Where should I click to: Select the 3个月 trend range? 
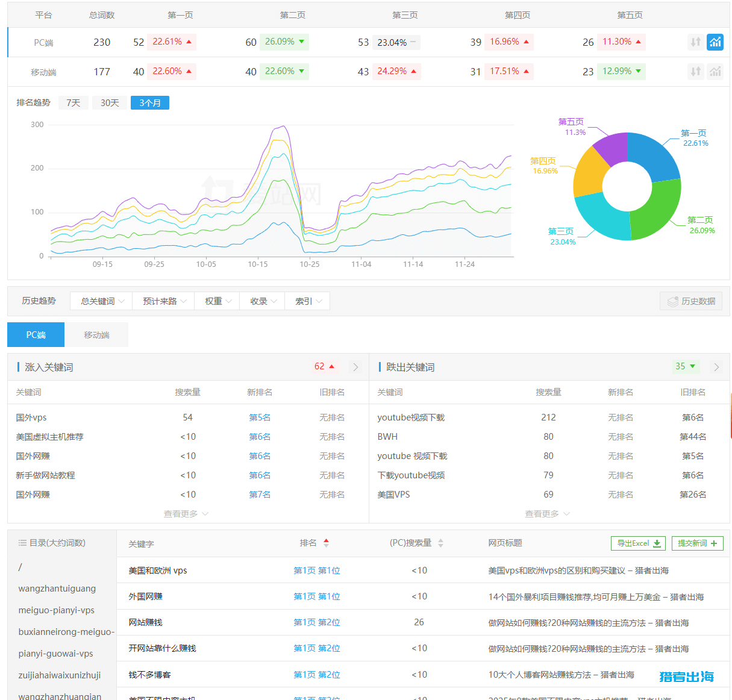[150, 103]
